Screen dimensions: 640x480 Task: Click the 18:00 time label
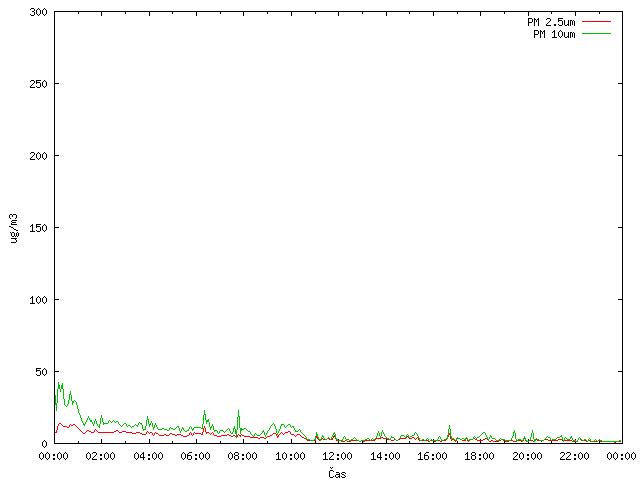point(479,456)
